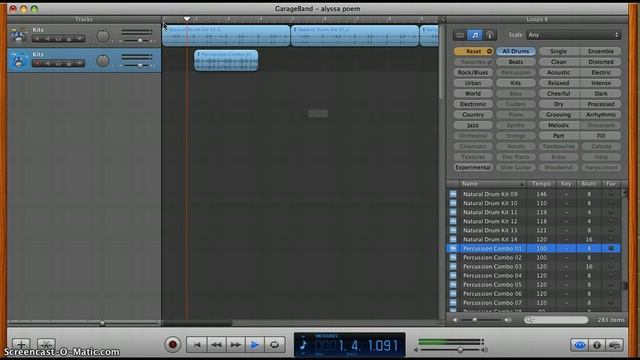Click the note icon in the LCD display

303,346
